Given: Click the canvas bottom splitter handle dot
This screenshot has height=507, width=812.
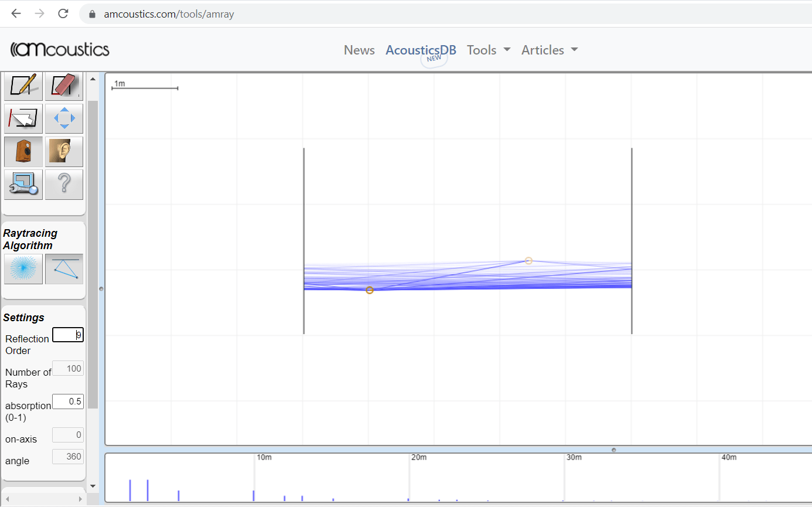Looking at the screenshot, I should tap(613, 450).
